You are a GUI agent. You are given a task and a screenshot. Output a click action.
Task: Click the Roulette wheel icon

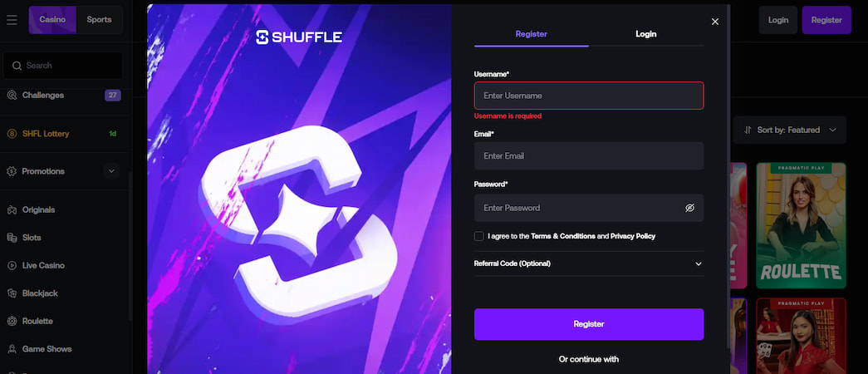point(12,322)
